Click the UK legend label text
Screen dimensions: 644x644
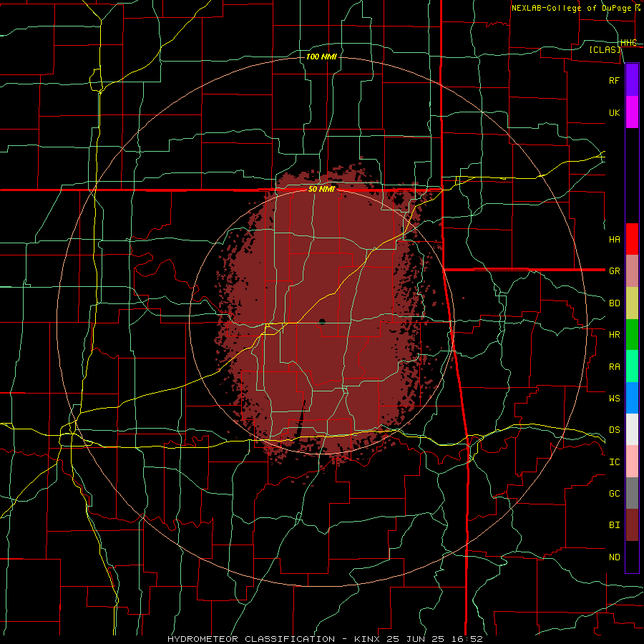click(614, 112)
